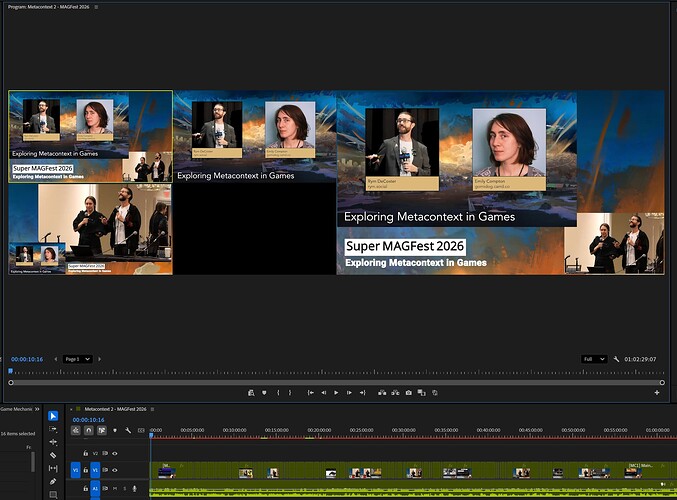Viewport: 677px width, 500px height.
Task: Click the Program Monitor playhead marker
Action: [x=11, y=371]
